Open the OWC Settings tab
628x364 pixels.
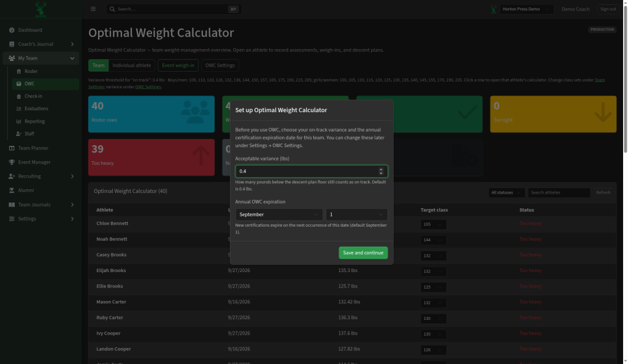[220, 65]
